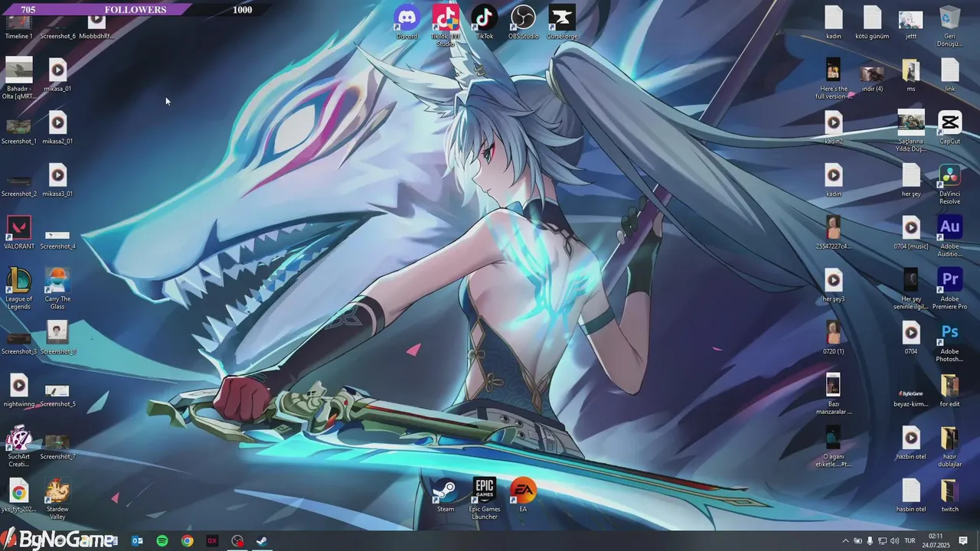Select the Screenshot_8 image file

click(x=57, y=337)
